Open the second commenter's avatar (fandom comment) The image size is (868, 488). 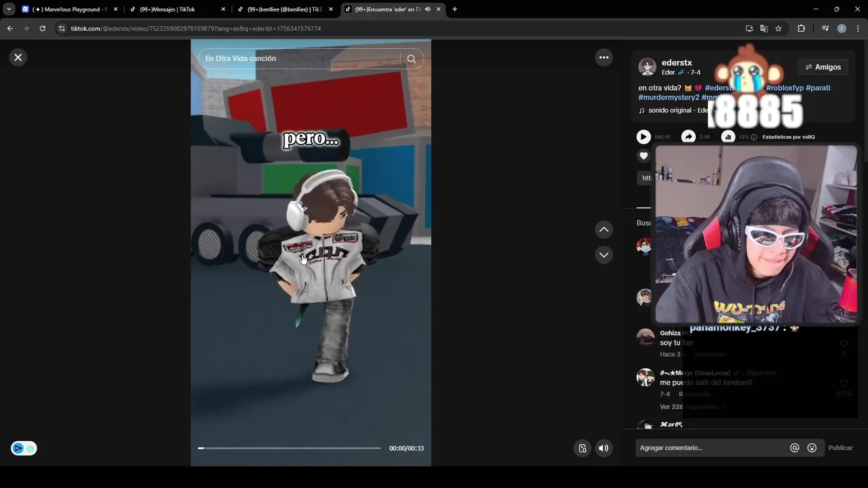click(646, 378)
